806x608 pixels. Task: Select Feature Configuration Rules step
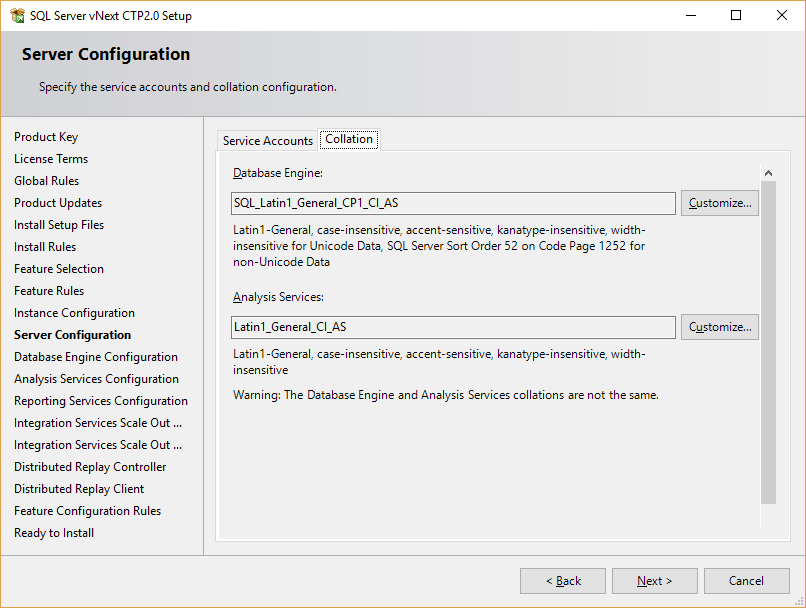[x=87, y=511]
